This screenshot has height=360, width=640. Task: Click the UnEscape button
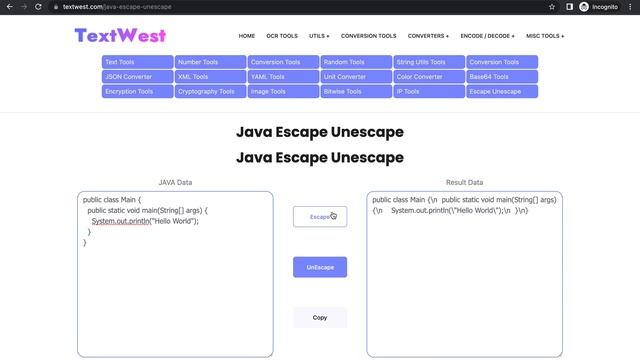(320, 267)
